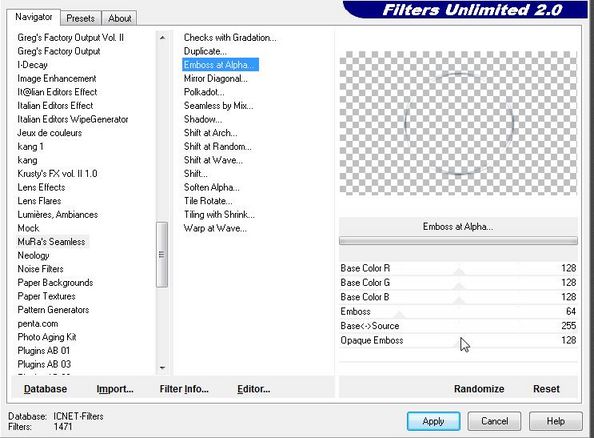Open Help for Filters Unlimited

(555, 421)
